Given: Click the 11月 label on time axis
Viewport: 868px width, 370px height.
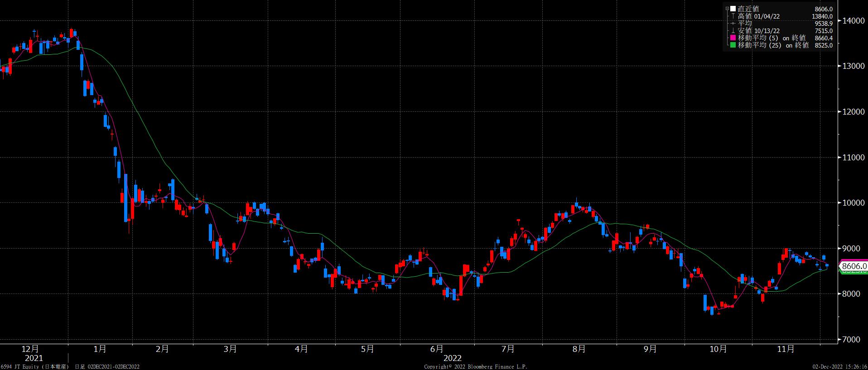Looking at the screenshot, I should 786,349.
